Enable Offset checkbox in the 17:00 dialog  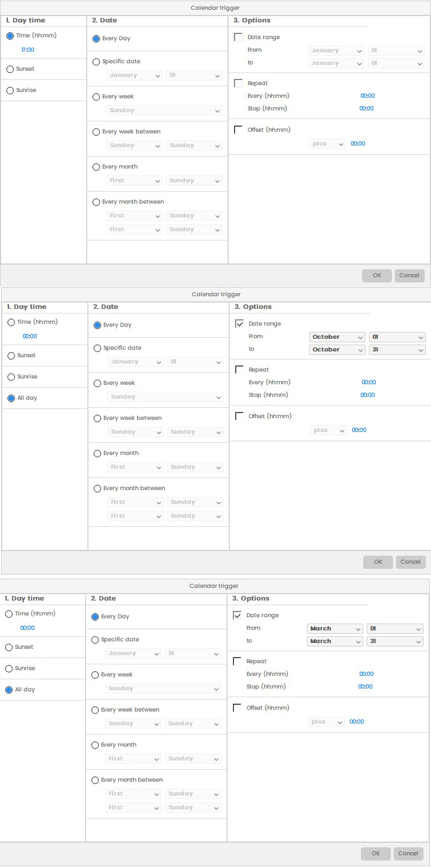[238, 130]
